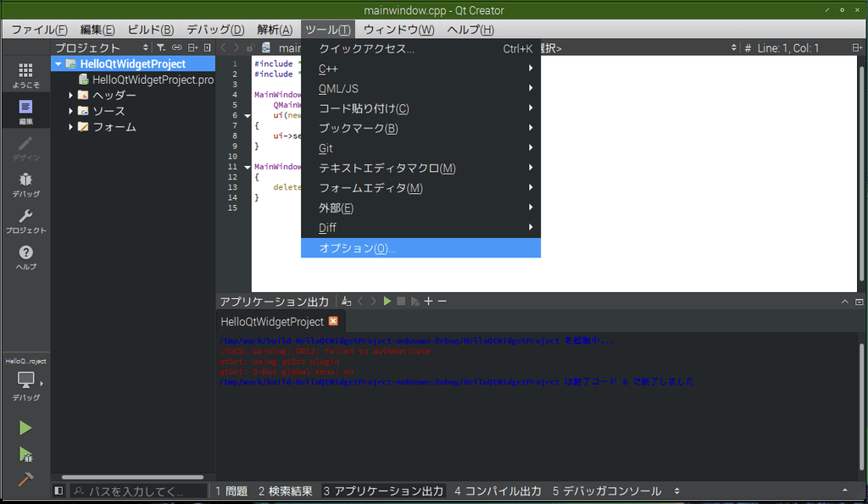Open the HelloQ..roject kit selector

coord(25,379)
